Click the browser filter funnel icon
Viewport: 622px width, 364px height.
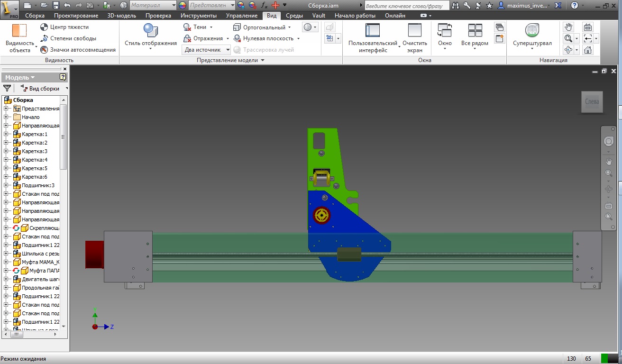[x=7, y=88]
